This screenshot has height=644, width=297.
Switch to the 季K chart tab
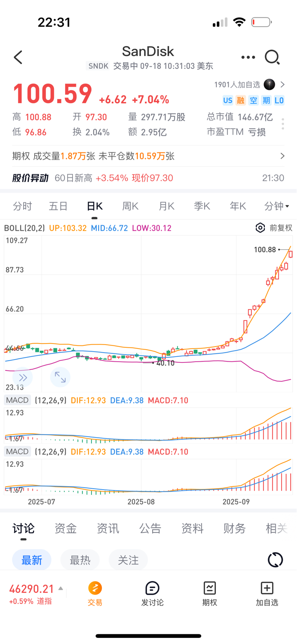click(x=202, y=206)
